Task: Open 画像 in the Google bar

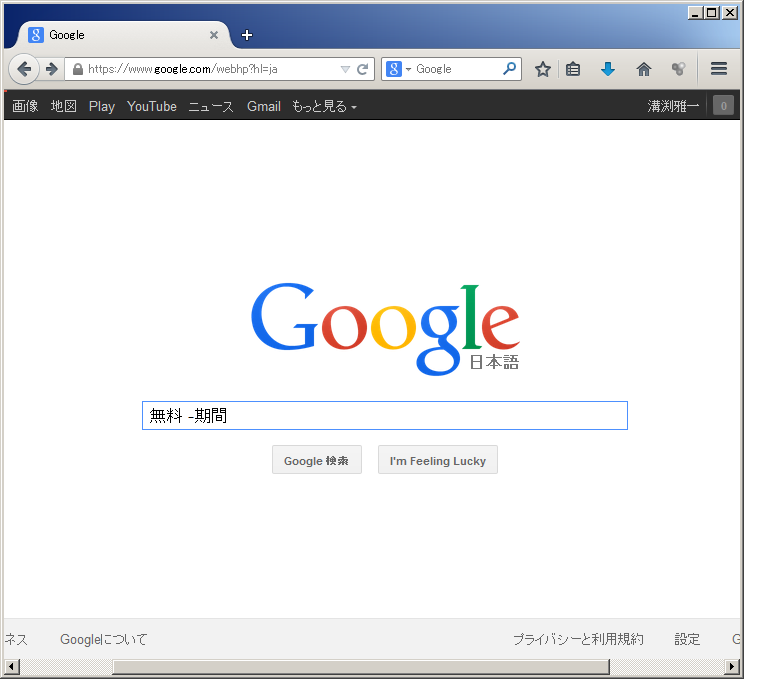Action: point(25,106)
